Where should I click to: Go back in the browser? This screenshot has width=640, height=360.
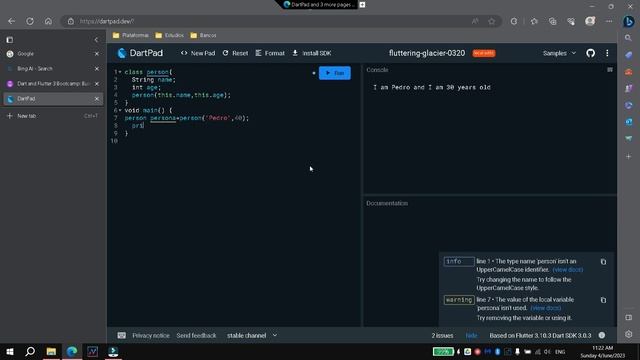coord(11,21)
